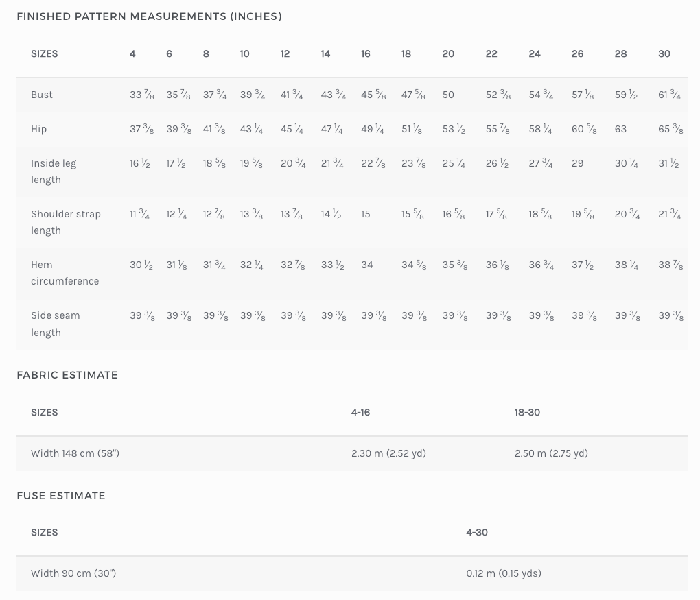Click Hip value 63 for size 28
The height and width of the screenshot is (600, 700).
(x=620, y=129)
